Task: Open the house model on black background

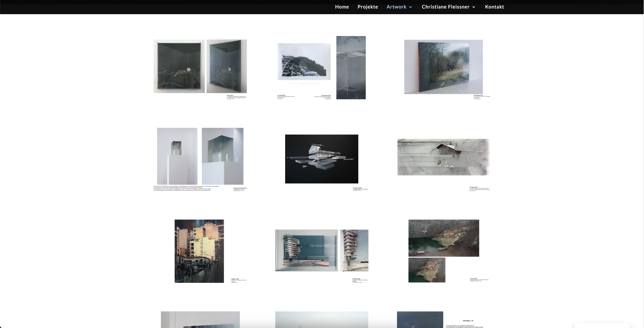Action: pyautogui.click(x=321, y=159)
